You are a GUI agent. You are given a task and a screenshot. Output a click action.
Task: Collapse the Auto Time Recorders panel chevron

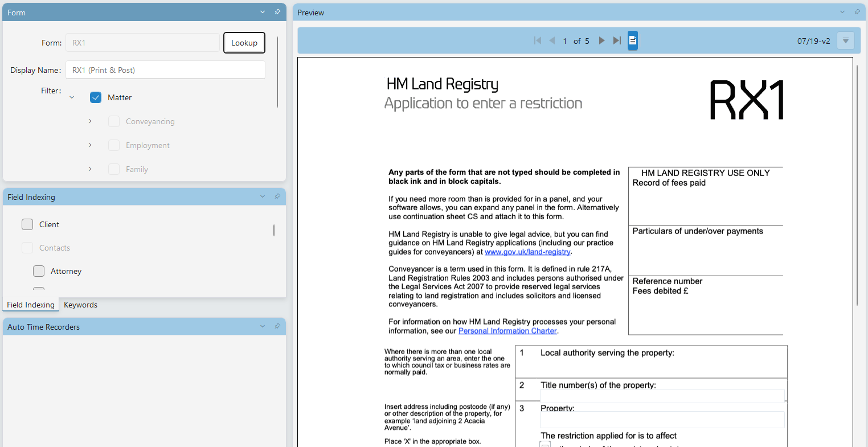coord(263,326)
